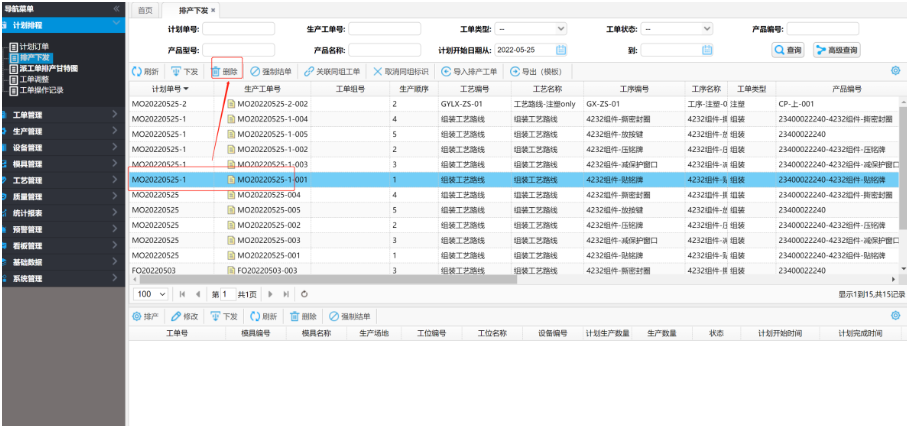This screenshot has height=428, width=910.
Task: Click 导出（模板）export button
Action: [x=515, y=72]
